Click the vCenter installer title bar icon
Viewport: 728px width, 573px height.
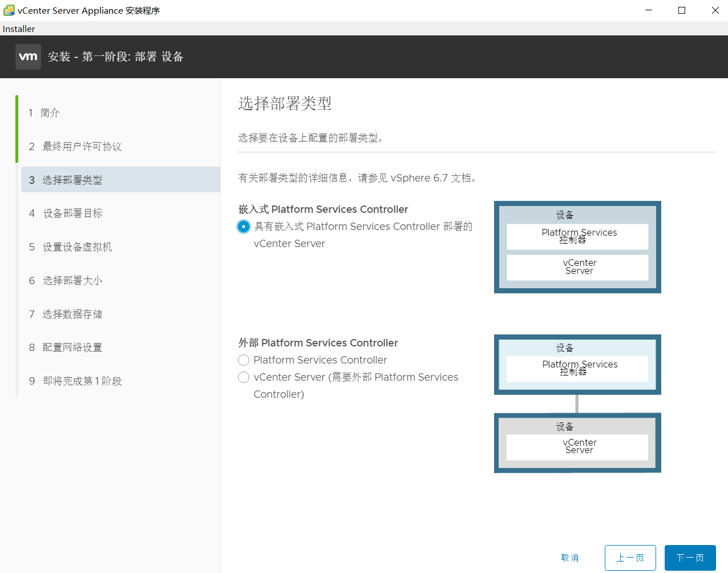tap(9, 10)
